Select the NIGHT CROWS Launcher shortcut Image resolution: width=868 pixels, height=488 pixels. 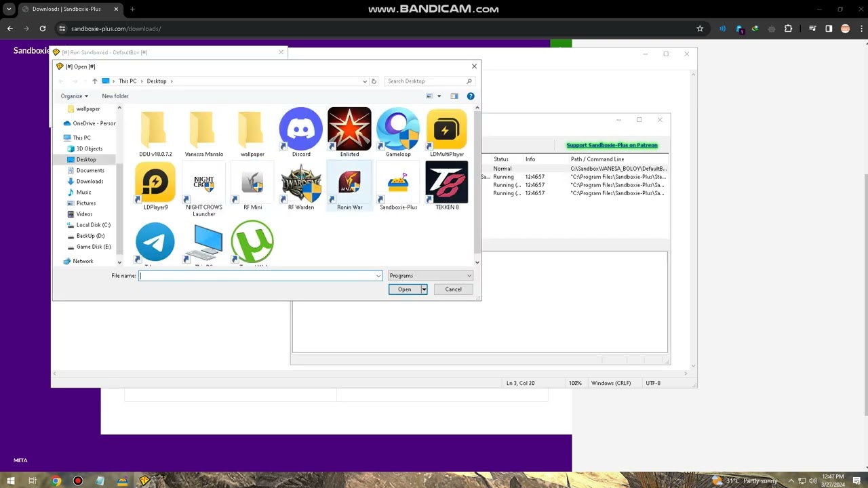point(203,189)
